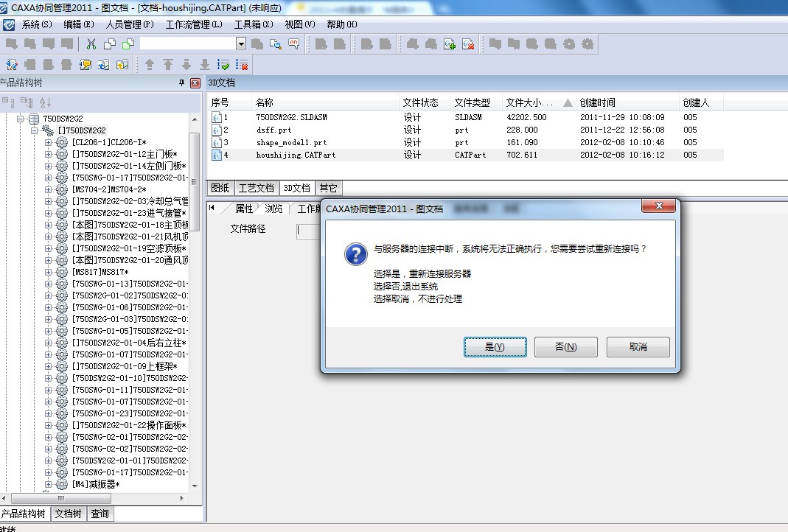The image size is (788, 532).
Task: Switch to the 文档树 bottom tab
Action: (x=68, y=514)
